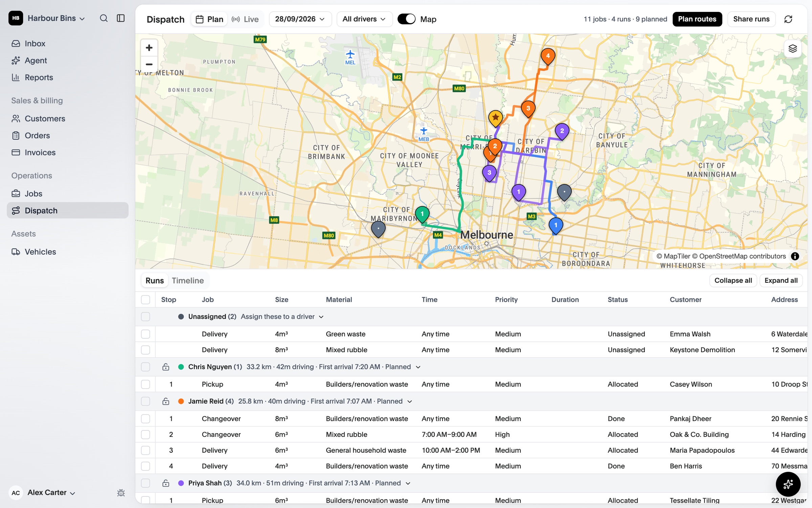
Task: Toggle lock on Jamie Reid run
Action: point(165,402)
